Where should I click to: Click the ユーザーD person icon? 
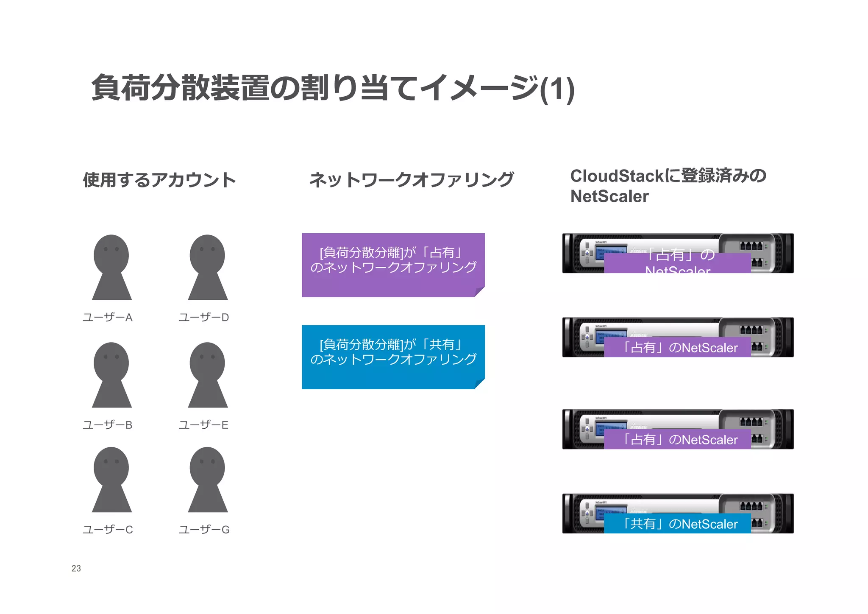pyautogui.click(x=208, y=267)
